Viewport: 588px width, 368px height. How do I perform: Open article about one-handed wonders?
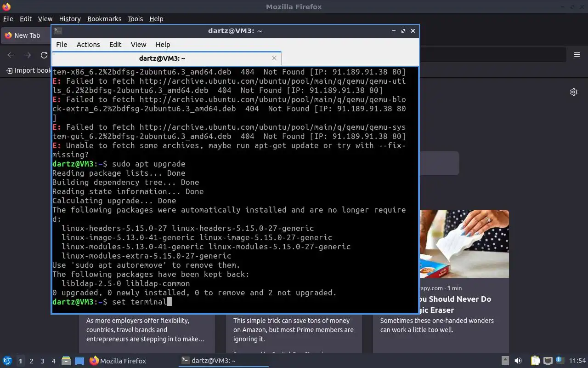point(437,325)
